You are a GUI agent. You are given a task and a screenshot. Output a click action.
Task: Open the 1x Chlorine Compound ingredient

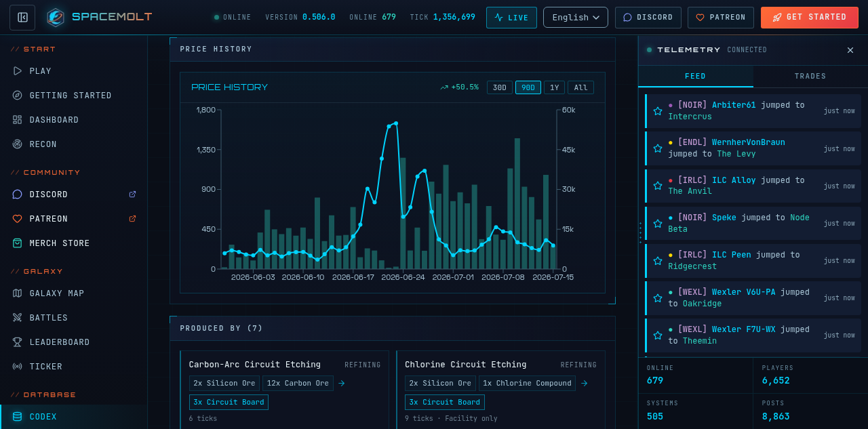pos(527,384)
